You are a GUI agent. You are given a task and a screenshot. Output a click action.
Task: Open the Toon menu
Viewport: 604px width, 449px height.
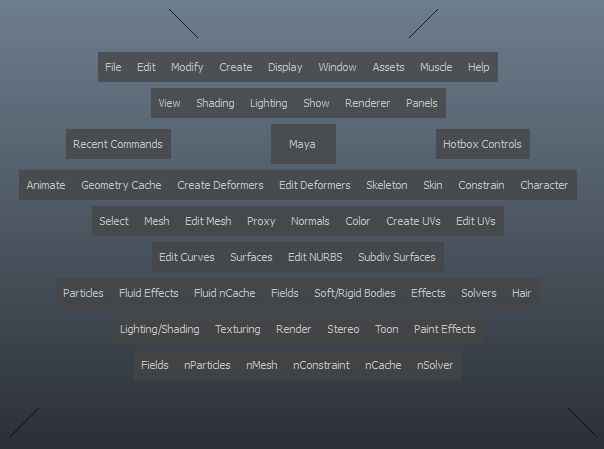(387, 329)
